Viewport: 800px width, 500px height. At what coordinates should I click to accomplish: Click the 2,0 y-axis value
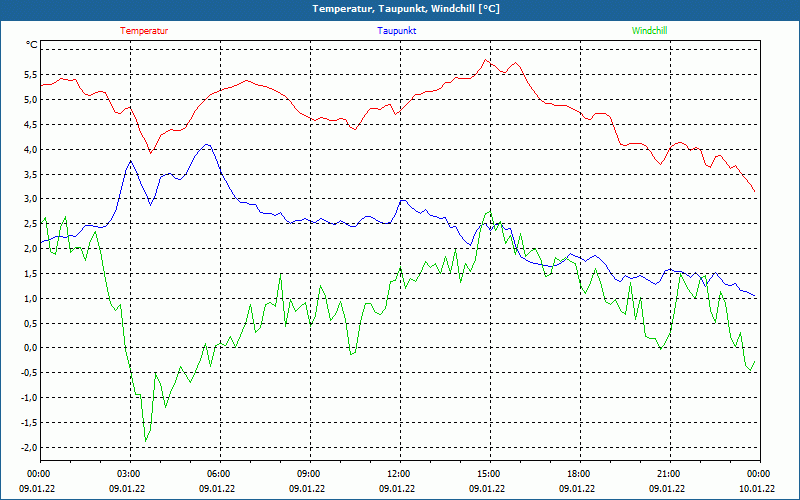(31, 248)
